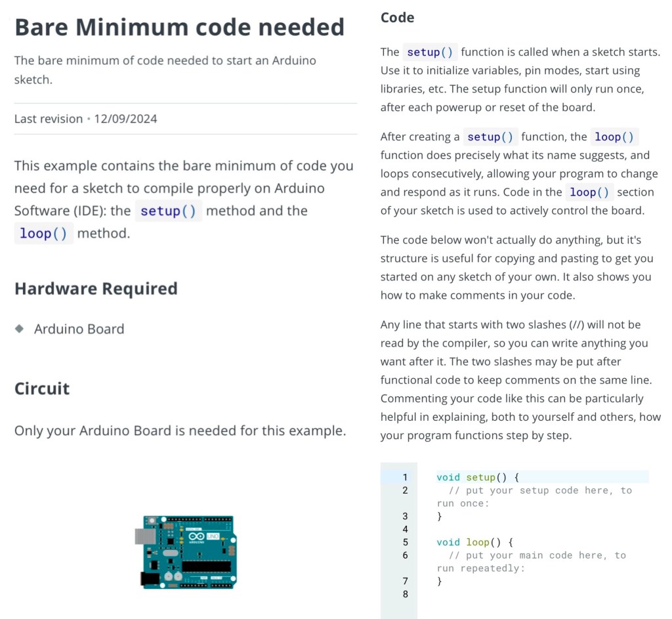Screen dimensions: 672x619
Task: Place cursor on 'void setup() {' code line
Action: (x=477, y=477)
